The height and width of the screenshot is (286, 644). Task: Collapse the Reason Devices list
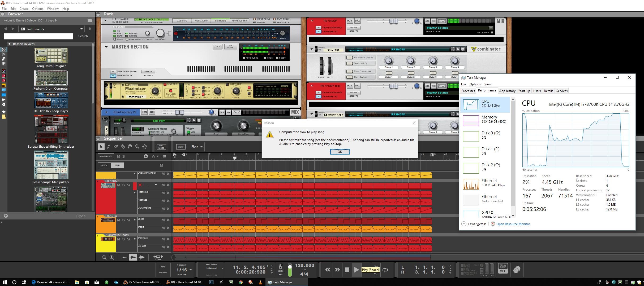[9, 44]
